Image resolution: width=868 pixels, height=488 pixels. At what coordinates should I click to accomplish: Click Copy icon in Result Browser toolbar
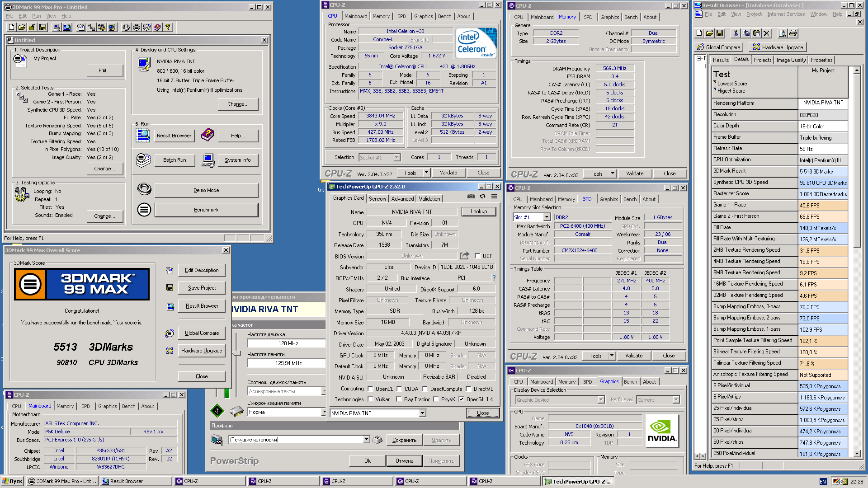[x=746, y=33]
